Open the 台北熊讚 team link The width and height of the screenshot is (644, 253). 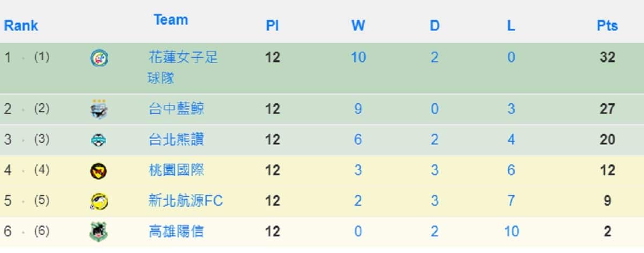[x=176, y=140]
